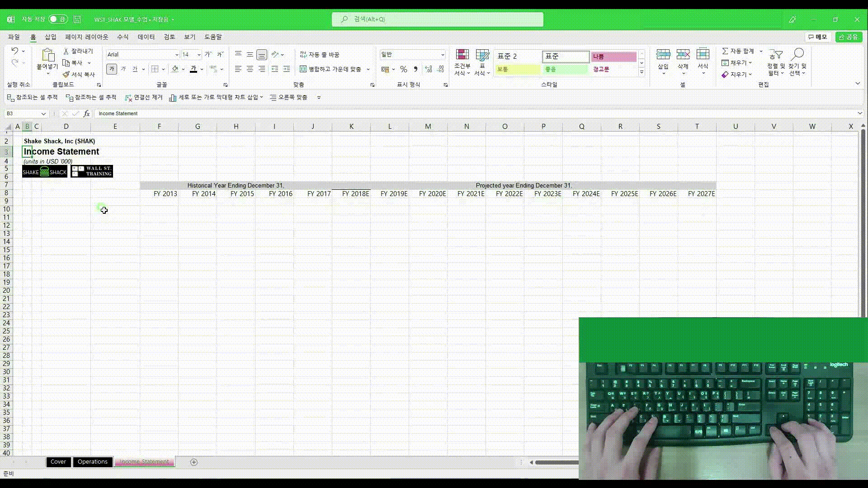Apply the percent style format
The image size is (868, 488).
403,69
